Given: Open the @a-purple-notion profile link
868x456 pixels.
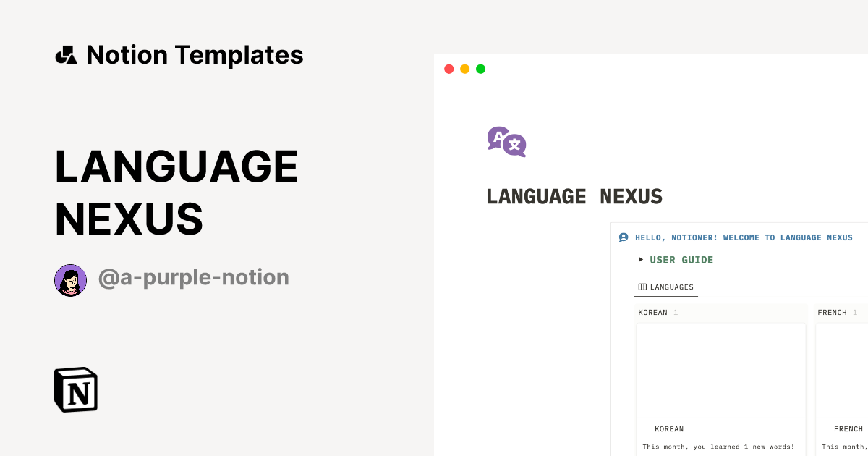Looking at the screenshot, I should [x=194, y=277].
